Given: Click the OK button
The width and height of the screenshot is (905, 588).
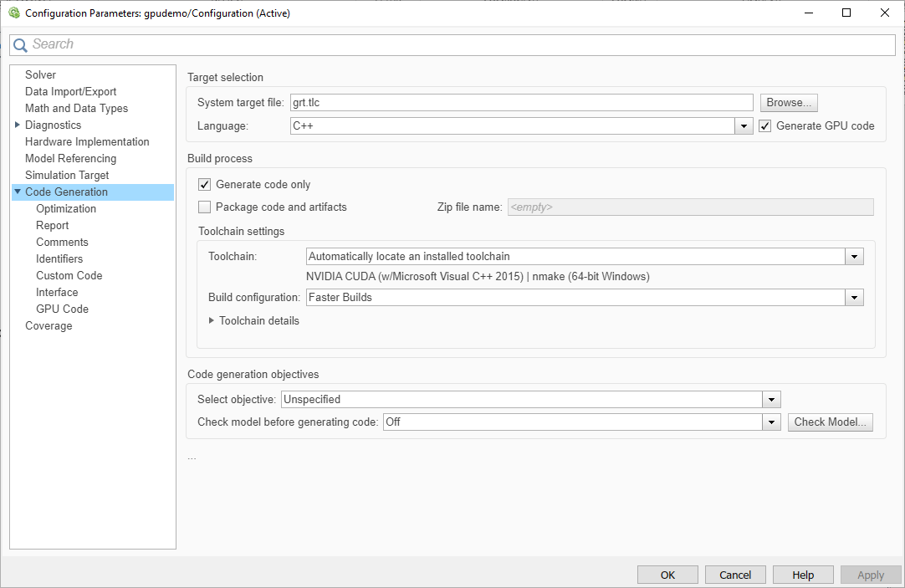Looking at the screenshot, I should (667, 575).
